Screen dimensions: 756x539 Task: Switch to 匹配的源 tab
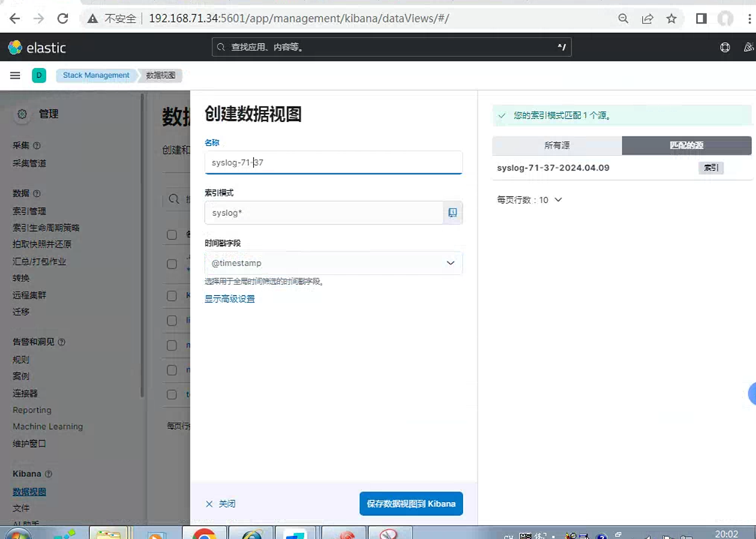687,145
